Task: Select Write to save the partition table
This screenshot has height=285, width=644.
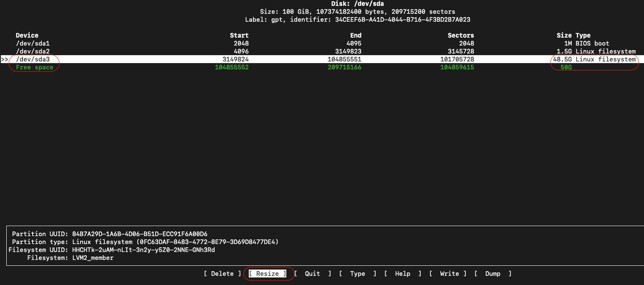Action: 449,274
